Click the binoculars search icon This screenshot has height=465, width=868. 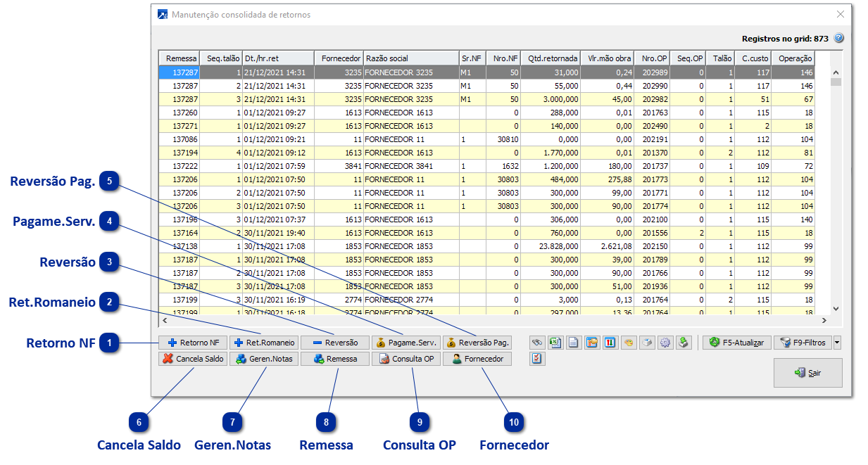pyautogui.click(x=537, y=343)
